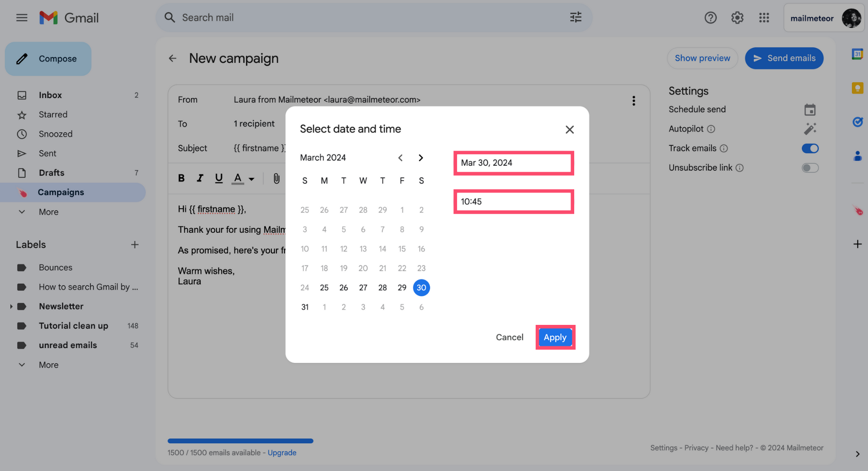Open Google Tasks side panel icon
The width and height of the screenshot is (868, 471).
pyautogui.click(x=857, y=122)
